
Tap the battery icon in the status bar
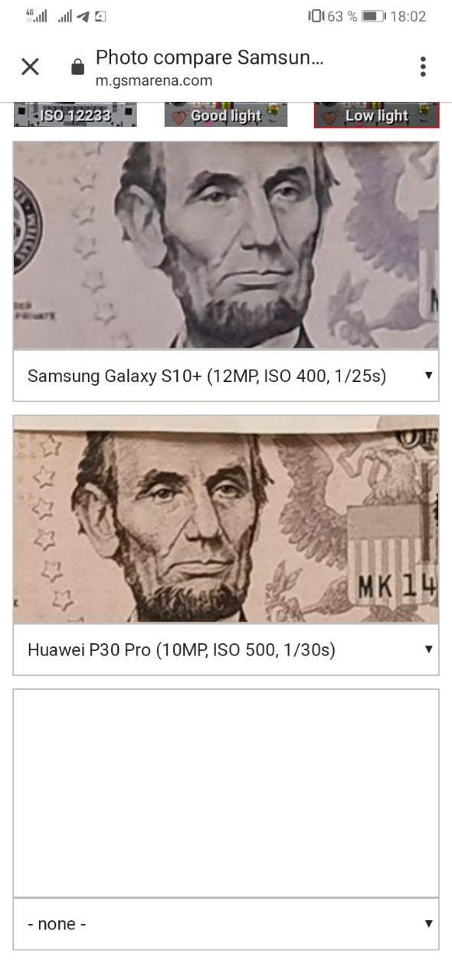pyautogui.click(x=373, y=16)
